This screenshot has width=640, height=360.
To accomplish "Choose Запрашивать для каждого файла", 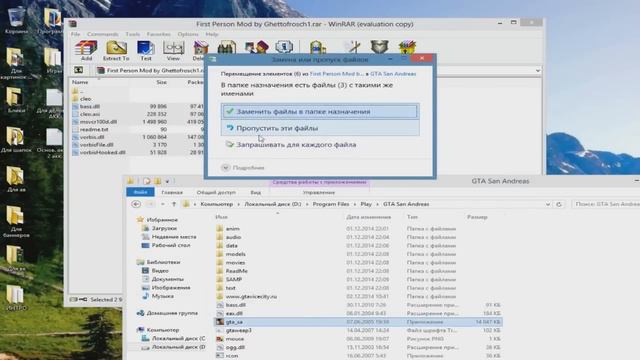I will click(x=320, y=144).
